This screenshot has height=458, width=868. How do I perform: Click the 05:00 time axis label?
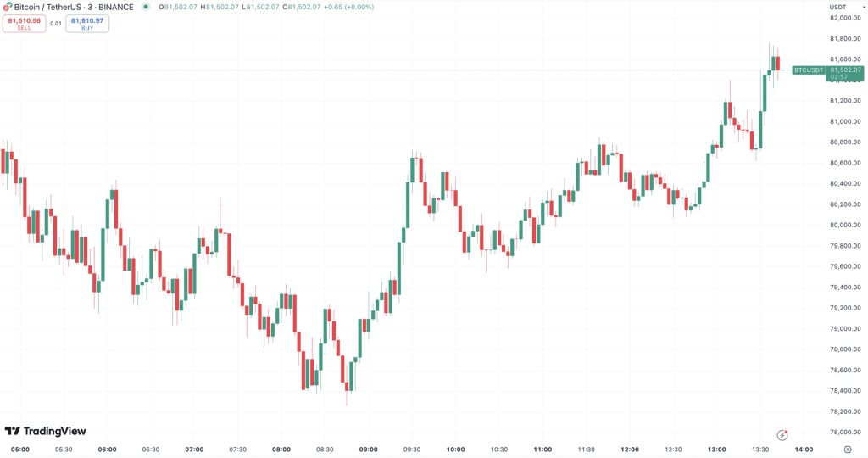[x=20, y=450]
